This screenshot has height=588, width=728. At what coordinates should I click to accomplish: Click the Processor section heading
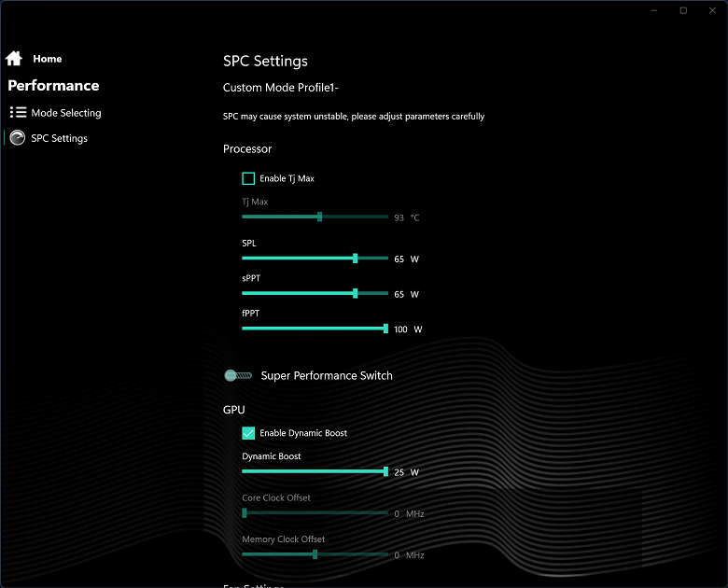pyautogui.click(x=247, y=148)
